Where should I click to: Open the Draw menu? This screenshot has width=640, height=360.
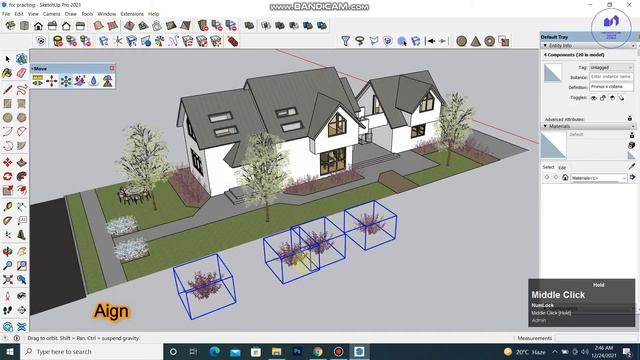tap(71, 14)
